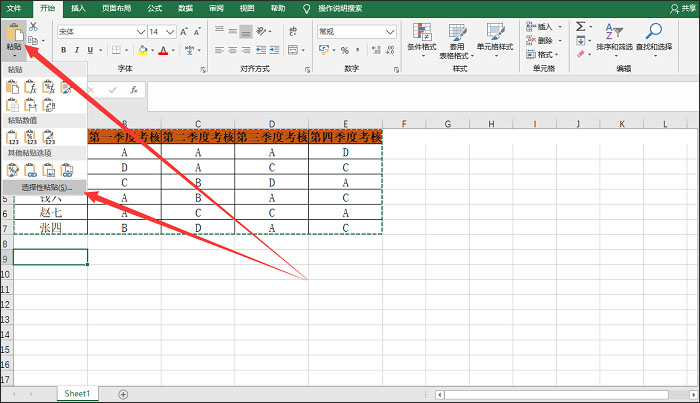Click the 格式 format cells button
Image resolution: width=700 pixels, height=403 pixels.
point(543,54)
